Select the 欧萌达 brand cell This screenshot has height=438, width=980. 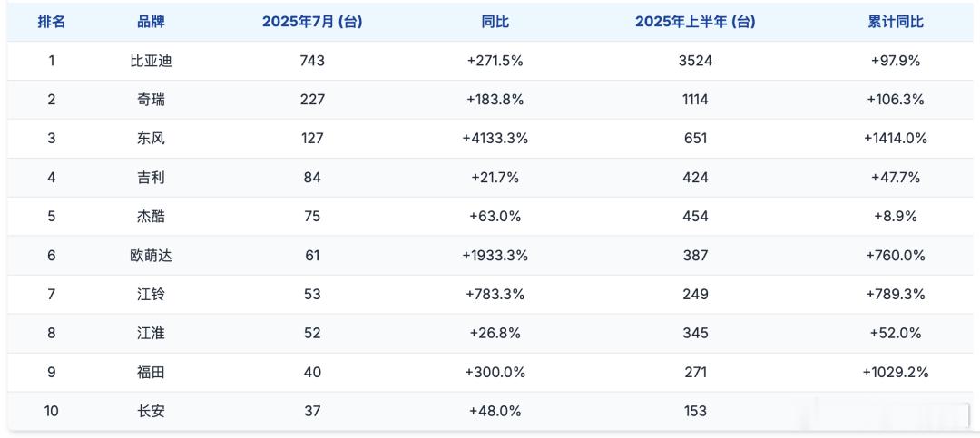[151, 255]
